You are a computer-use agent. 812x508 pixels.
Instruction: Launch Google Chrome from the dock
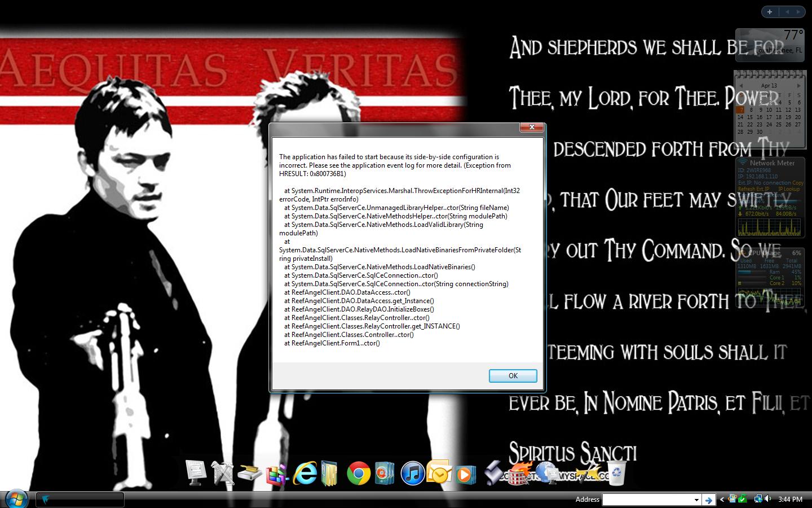point(358,473)
